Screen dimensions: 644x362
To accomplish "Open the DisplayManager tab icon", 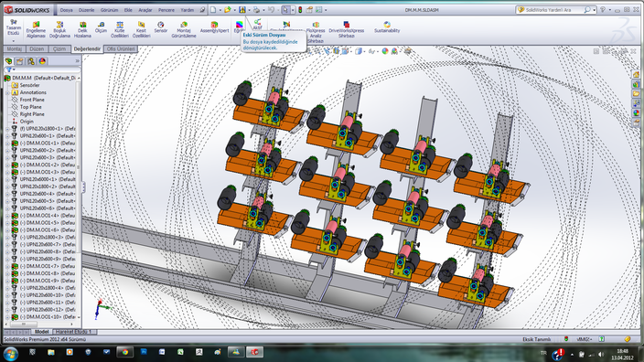I will (x=42, y=61).
